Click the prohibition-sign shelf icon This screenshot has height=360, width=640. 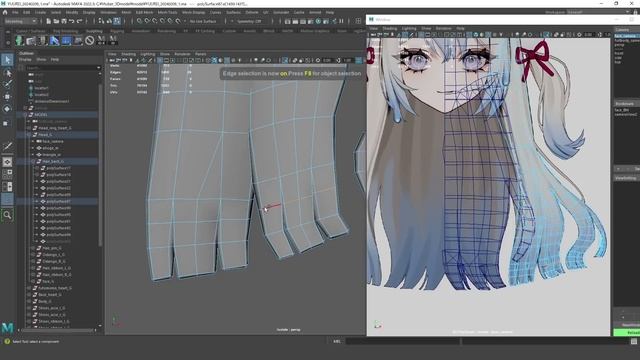coord(90,40)
